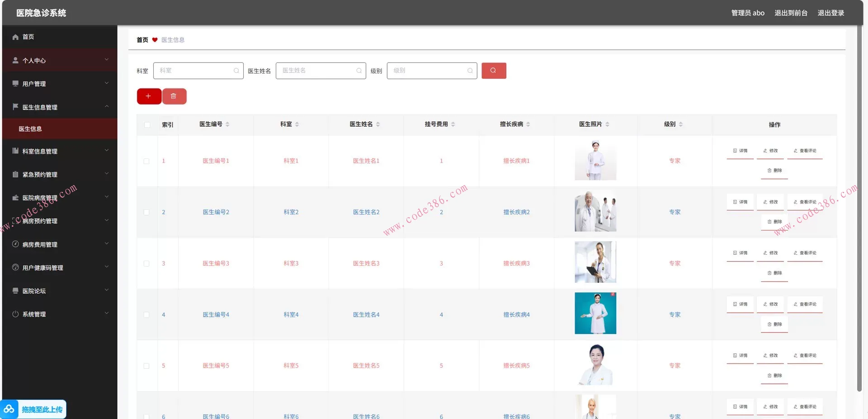Select the checkbox for row 3
Screen dimensions: 868x419
[146, 263]
